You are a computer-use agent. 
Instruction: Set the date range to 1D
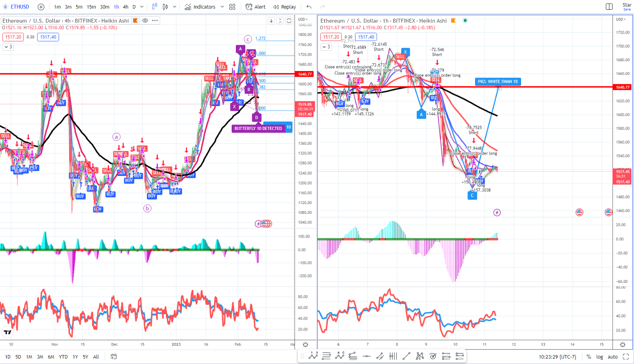[8, 357]
